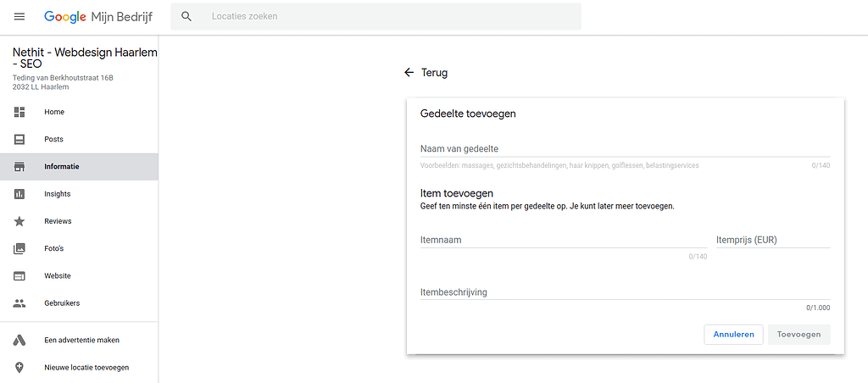This screenshot has width=868, height=383.
Task: Click the Posts icon in sidebar
Action: pos(19,140)
